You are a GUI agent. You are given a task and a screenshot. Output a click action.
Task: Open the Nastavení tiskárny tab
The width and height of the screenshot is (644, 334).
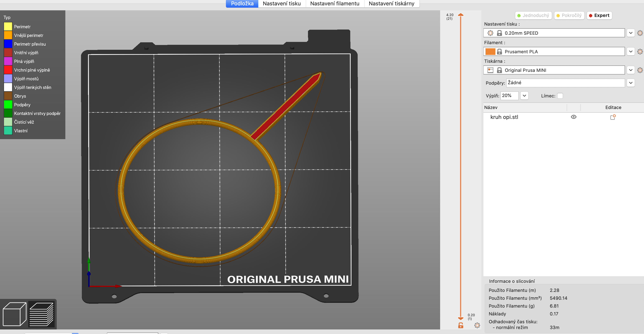391,4
